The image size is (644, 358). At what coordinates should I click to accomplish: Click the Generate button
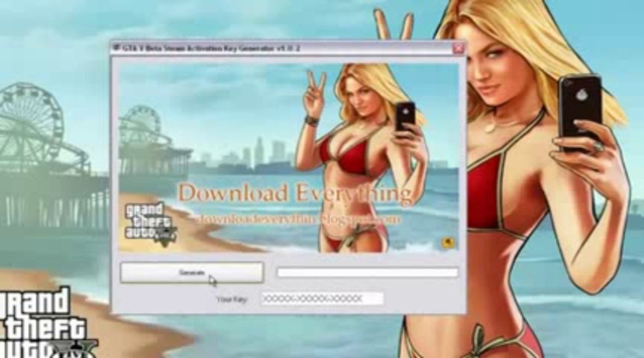tap(191, 272)
